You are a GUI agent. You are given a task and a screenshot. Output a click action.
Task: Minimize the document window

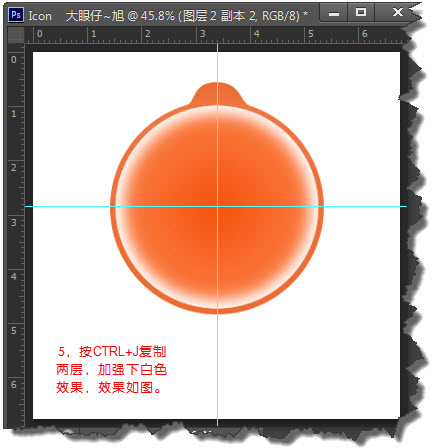coord(333,13)
